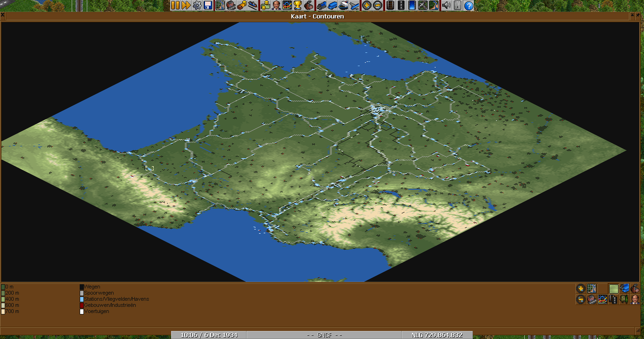Viewport: 644px width, 339px height.
Task: Click the '200 m' legend label
Action: pyautogui.click(x=12, y=293)
